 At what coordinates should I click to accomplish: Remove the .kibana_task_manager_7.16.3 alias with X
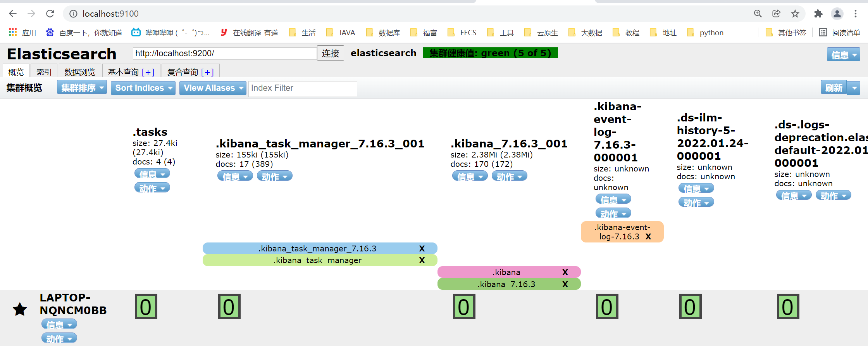click(422, 248)
